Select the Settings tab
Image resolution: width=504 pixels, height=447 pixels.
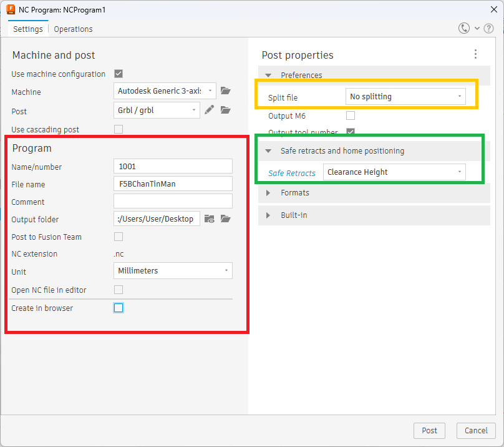27,29
